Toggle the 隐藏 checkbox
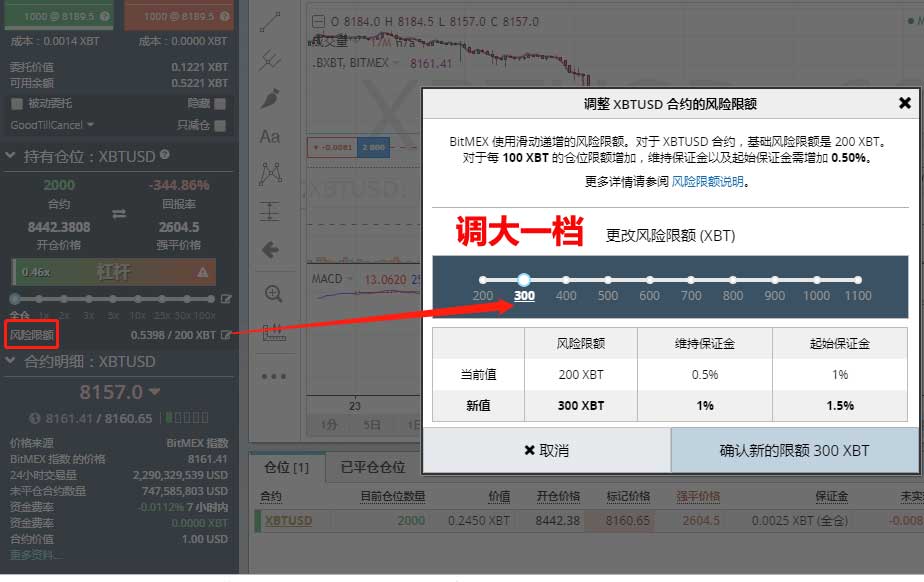The height and width of the screenshot is (582, 924). click(220, 104)
